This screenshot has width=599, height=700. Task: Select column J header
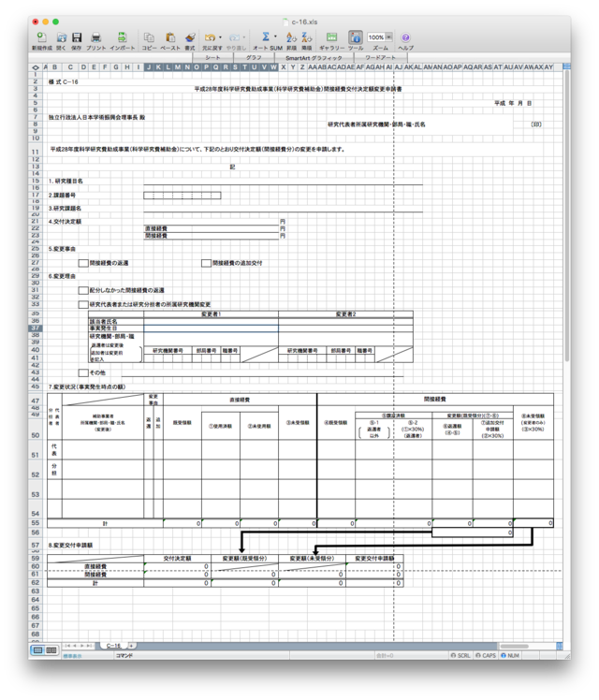click(149, 67)
